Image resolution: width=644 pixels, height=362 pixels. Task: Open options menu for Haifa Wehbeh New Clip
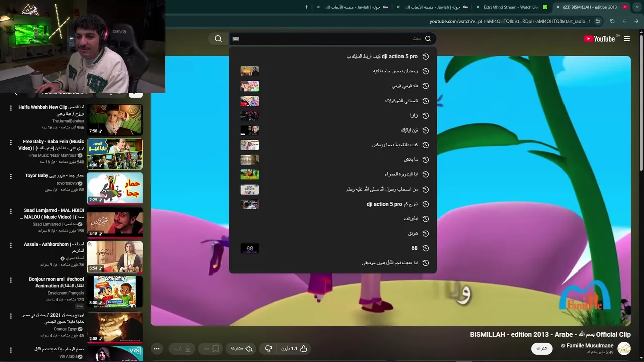click(x=11, y=108)
